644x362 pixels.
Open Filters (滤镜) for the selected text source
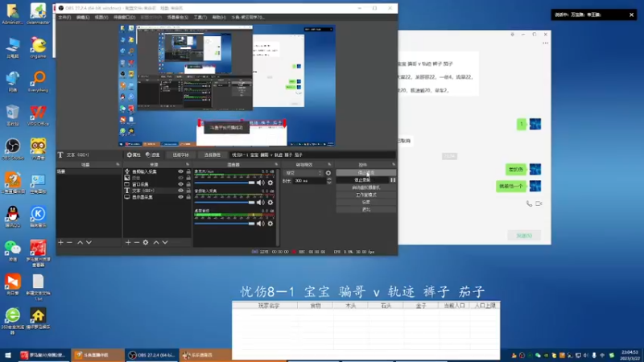point(153,154)
